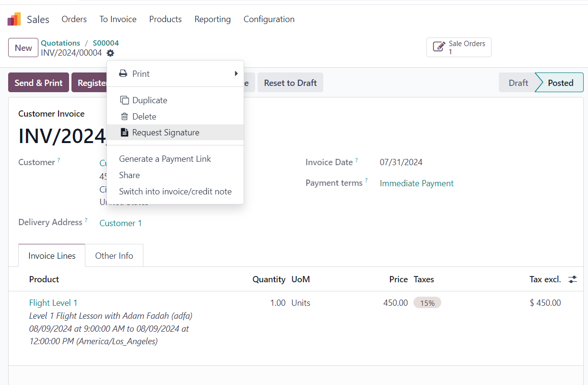Viewport: 588px width, 385px height.
Task: Click the document icon for Request Signature
Action: [125, 132]
